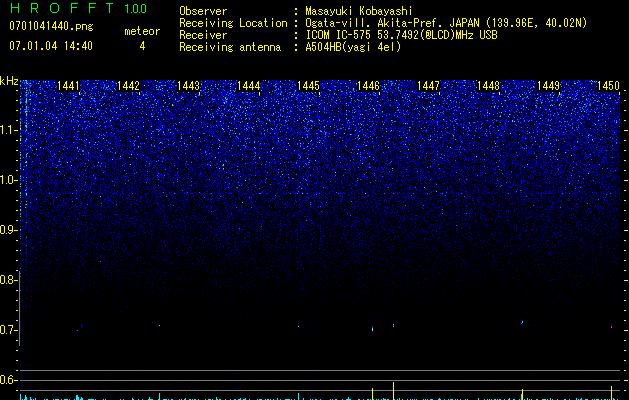Click the version number 1.0.0

tap(135, 9)
